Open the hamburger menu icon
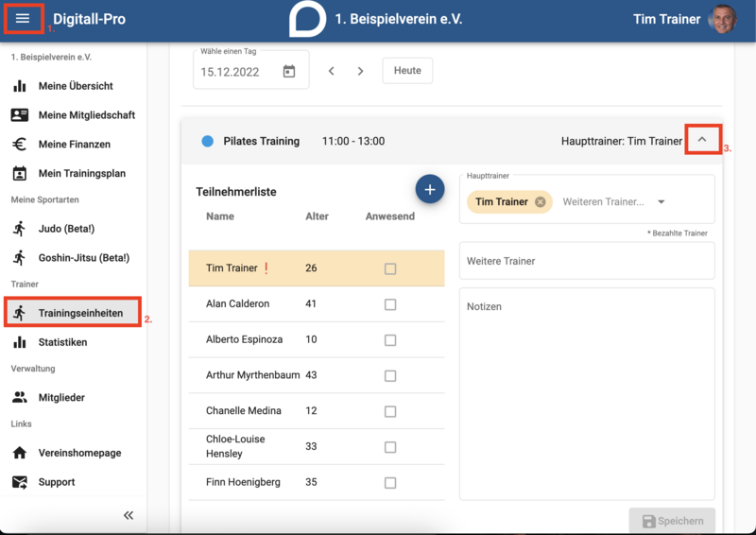Screen dimensions: 756x535 (x=23, y=18)
